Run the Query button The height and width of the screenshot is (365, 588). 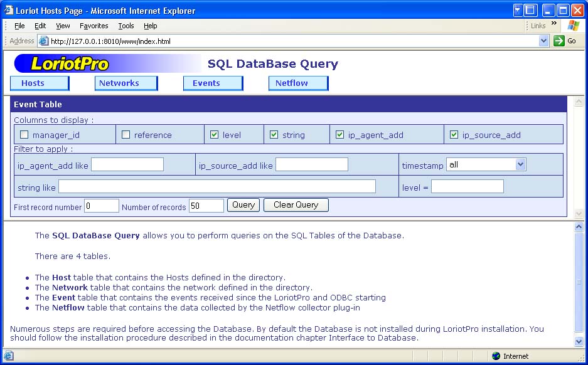tap(243, 205)
